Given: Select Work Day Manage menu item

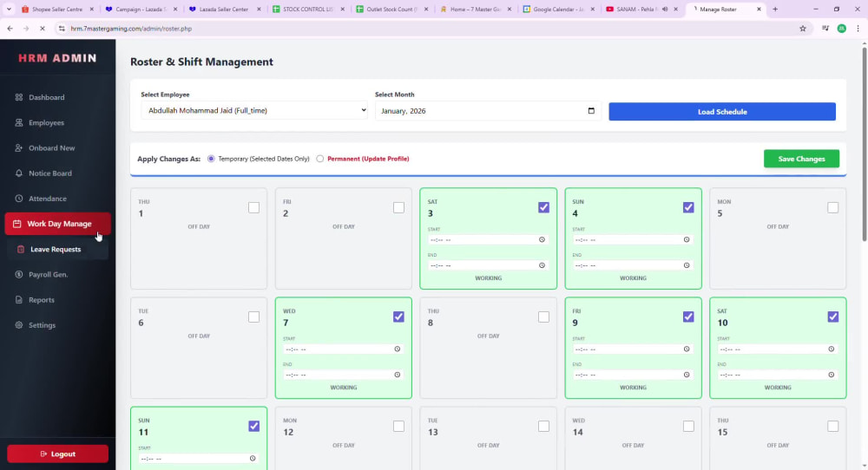Looking at the screenshot, I should point(57,224).
